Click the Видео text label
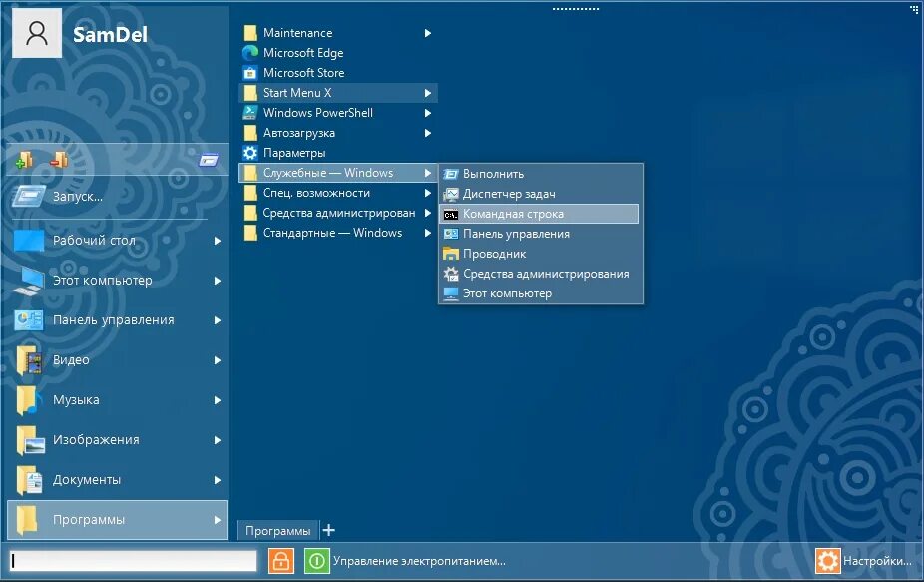The image size is (924, 582). tap(71, 360)
